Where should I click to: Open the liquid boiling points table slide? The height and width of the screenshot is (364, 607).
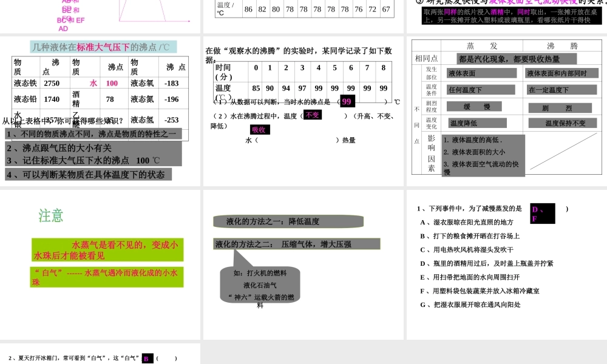click(x=100, y=112)
